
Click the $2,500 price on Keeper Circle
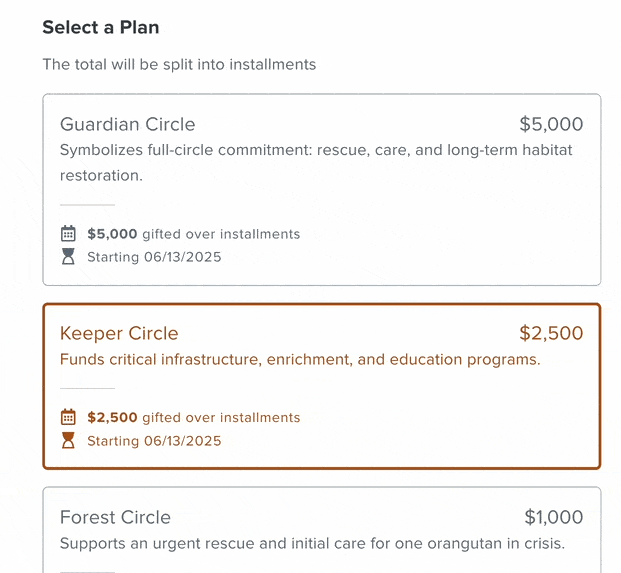551,333
